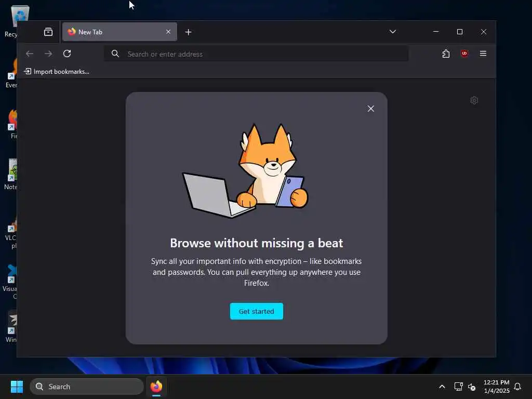Viewport: 532px width, 399px height.
Task: Click the fox illustration in dialog
Action: [246, 171]
